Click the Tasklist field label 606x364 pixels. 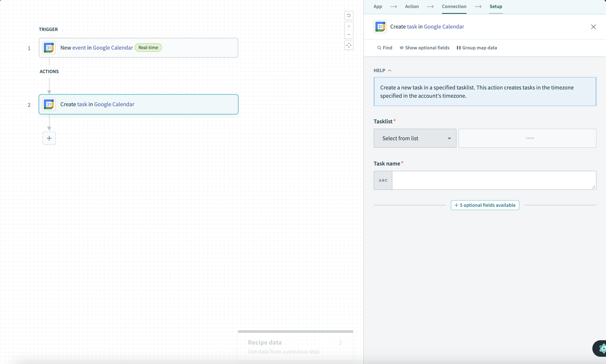pyautogui.click(x=383, y=121)
